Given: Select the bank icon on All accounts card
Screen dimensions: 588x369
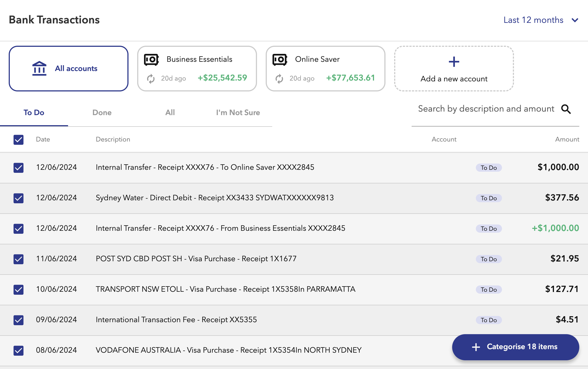Looking at the screenshot, I should (39, 68).
